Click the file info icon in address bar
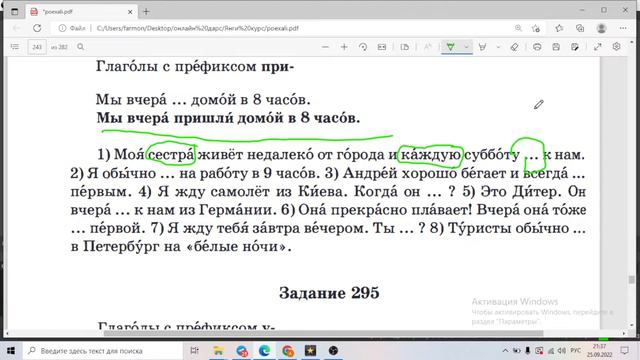Image resolution: width=640 pixels, height=360 pixels. pos(62,28)
